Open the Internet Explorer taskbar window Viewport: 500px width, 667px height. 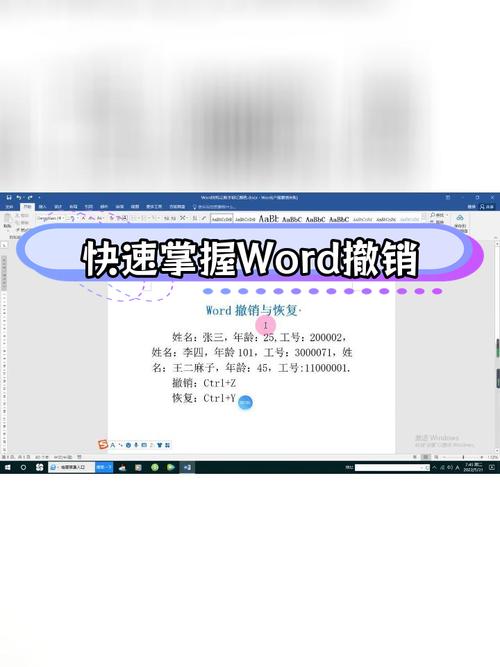(71, 467)
